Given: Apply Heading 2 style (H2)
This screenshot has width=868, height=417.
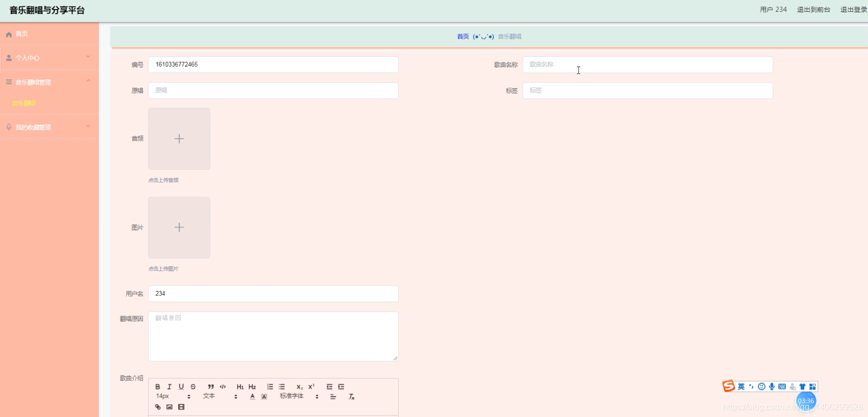Looking at the screenshot, I should point(252,387).
